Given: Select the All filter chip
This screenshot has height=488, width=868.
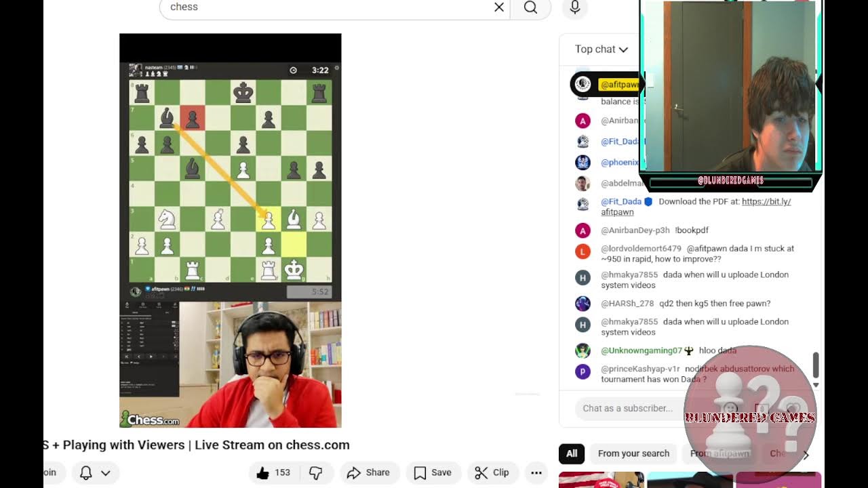Looking at the screenshot, I should (x=572, y=453).
